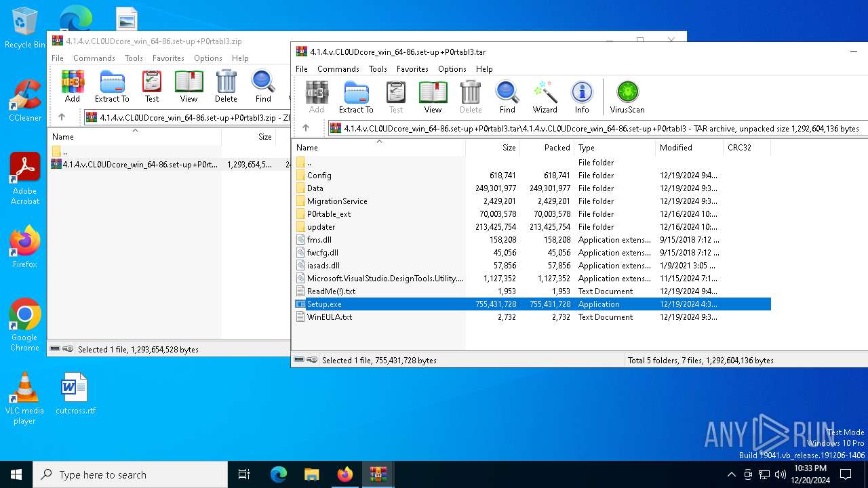Open Help menu in tar window

tap(484, 69)
